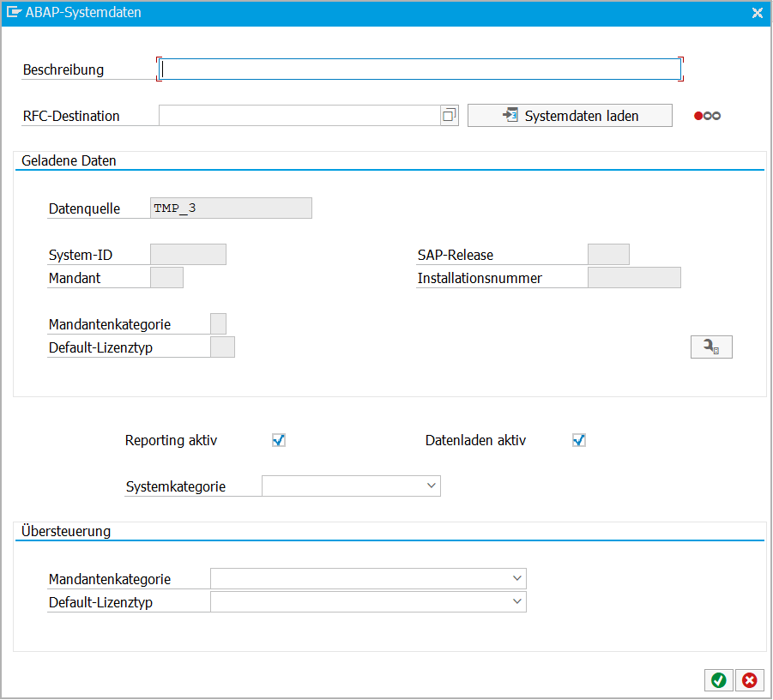Click the RFC-Destination input field
Image resolution: width=773 pixels, height=700 pixels.
coord(300,115)
